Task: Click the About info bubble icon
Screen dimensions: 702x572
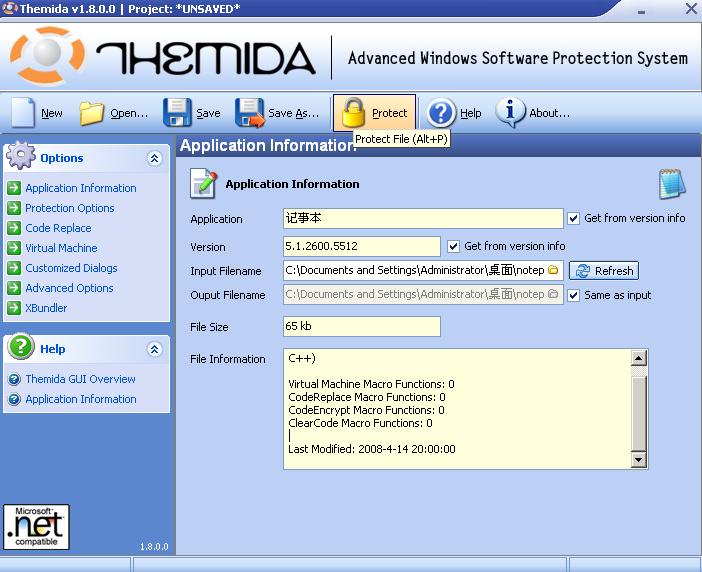Action: pyautogui.click(x=510, y=112)
